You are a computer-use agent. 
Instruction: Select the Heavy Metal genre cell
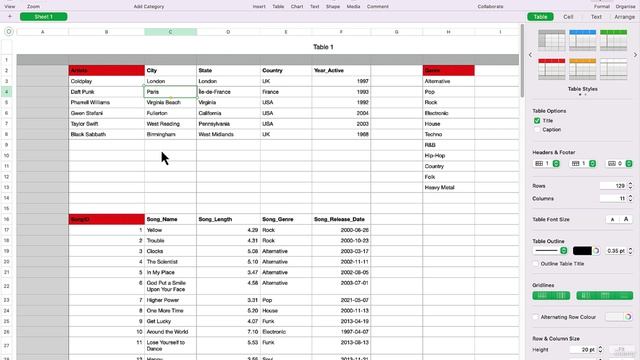(x=449, y=187)
